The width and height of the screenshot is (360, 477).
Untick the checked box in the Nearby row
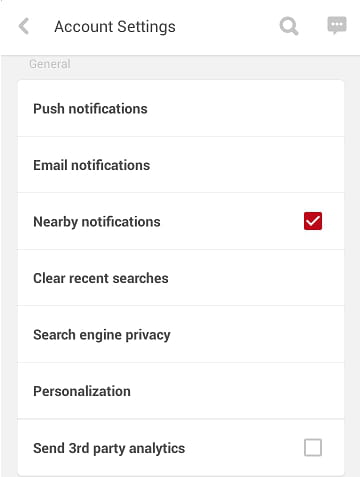click(x=313, y=221)
